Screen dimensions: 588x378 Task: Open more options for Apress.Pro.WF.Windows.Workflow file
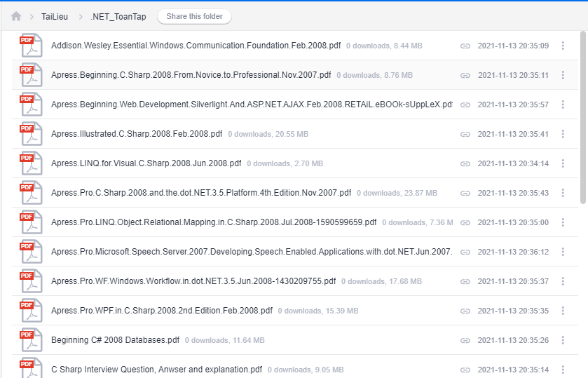563,281
